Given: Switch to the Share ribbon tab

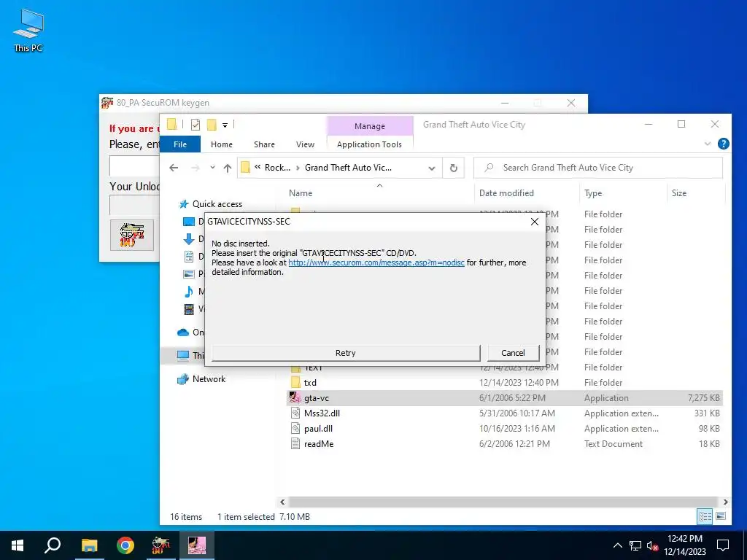Looking at the screenshot, I should coord(264,144).
